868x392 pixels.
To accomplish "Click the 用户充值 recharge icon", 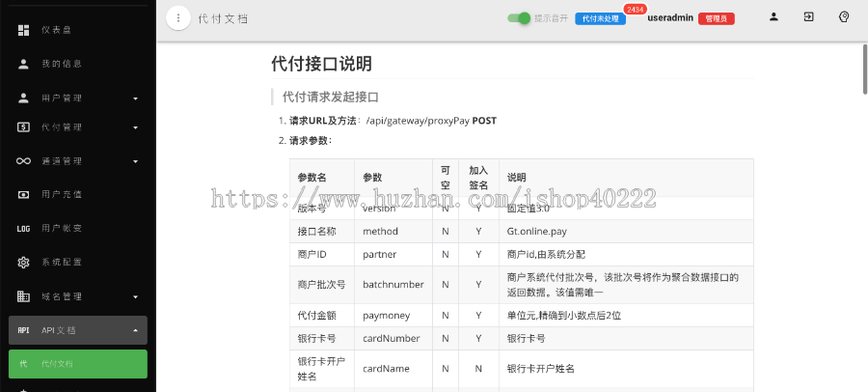I will tap(23, 194).
